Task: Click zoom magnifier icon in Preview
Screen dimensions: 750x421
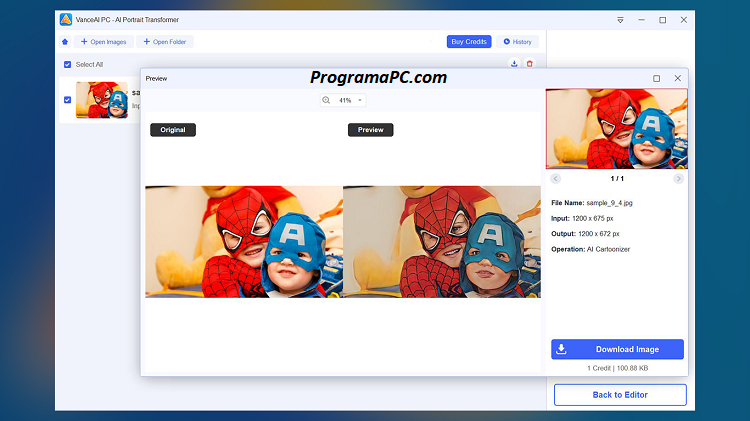Action: tap(326, 100)
